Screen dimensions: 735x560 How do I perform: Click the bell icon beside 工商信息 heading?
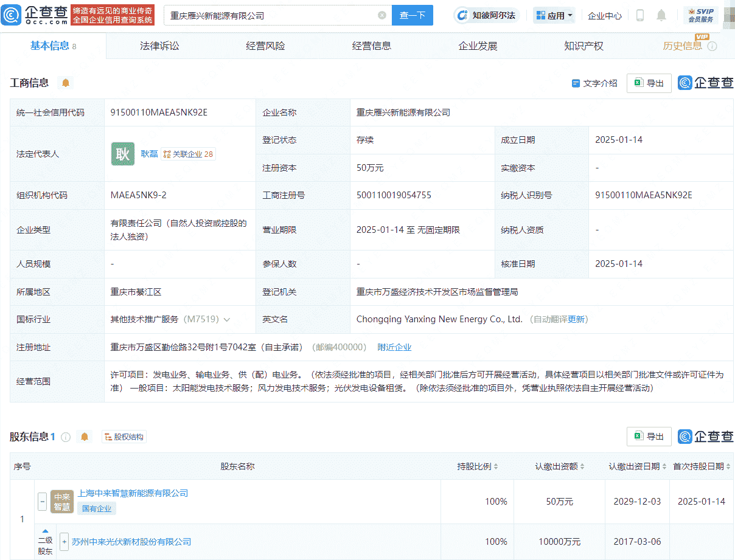click(x=66, y=83)
